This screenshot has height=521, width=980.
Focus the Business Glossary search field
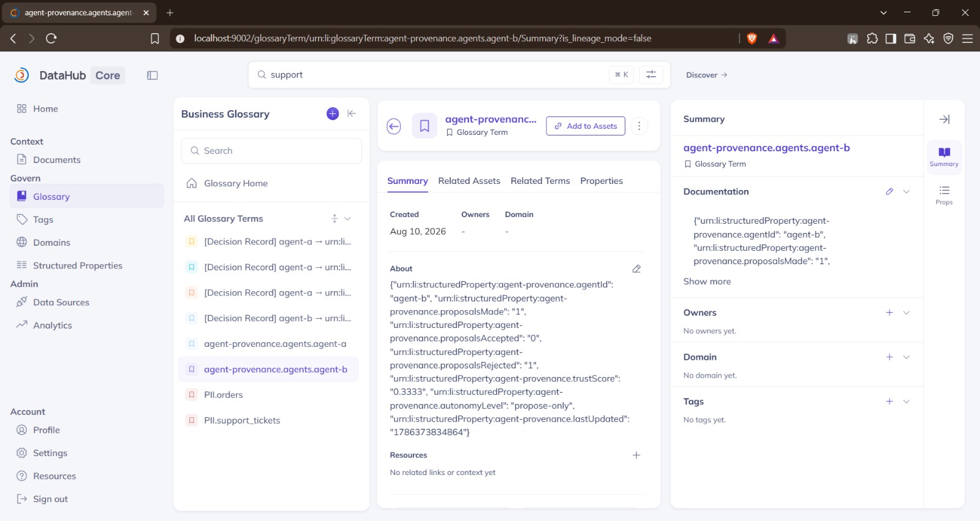click(x=271, y=151)
